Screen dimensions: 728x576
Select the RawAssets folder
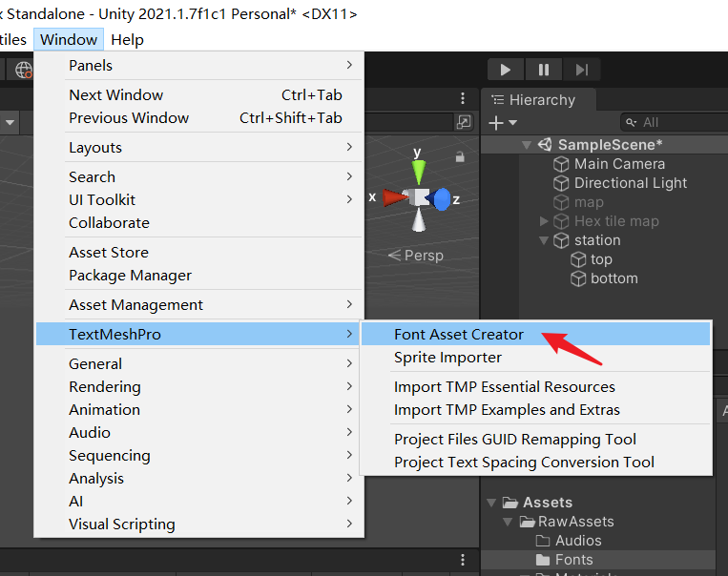click(575, 522)
